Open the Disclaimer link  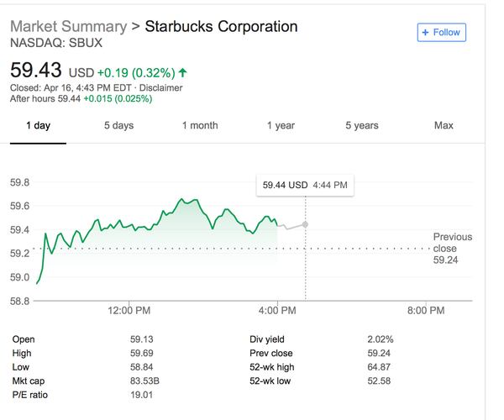point(161,87)
